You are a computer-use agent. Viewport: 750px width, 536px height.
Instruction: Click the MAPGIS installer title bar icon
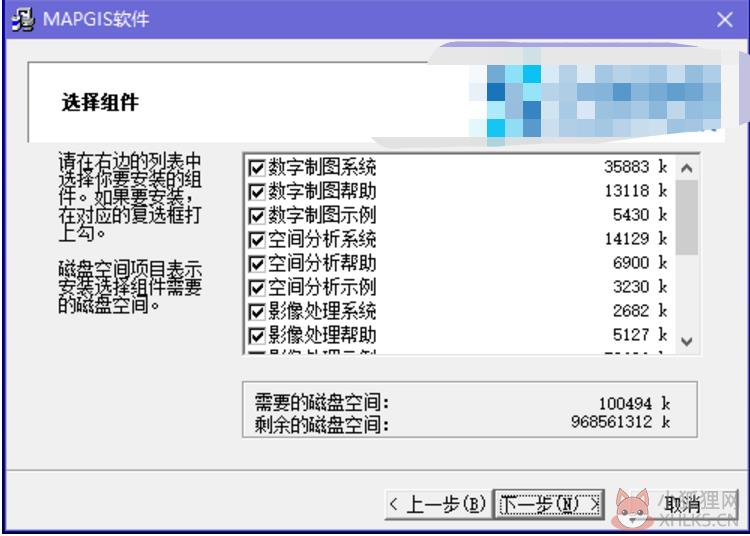pos(22,20)
